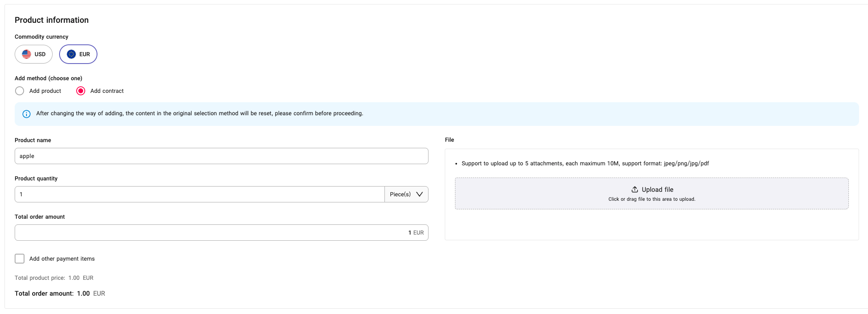Select the EUR currency label
The width and height of the screenshot is (868, 314).
[84, 54]
